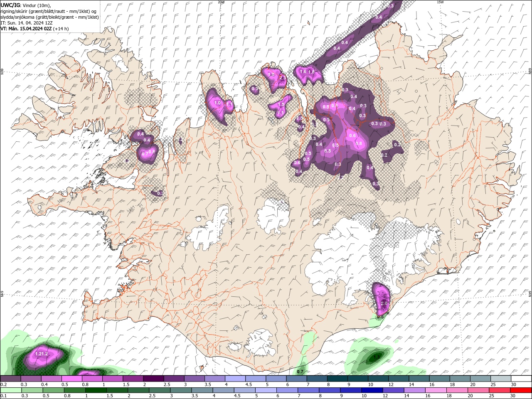Click the '2.3' snowfall value on the map
Screen dimensions: 532x399
pos(283,78)
